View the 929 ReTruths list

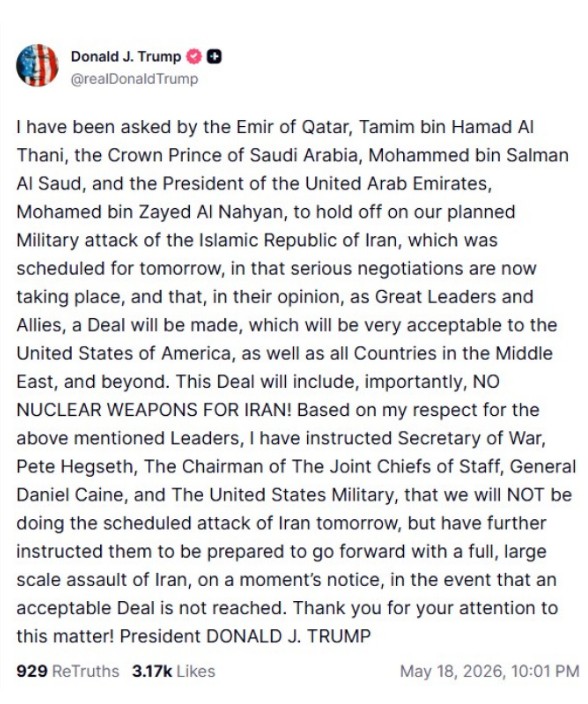[68, 671]
